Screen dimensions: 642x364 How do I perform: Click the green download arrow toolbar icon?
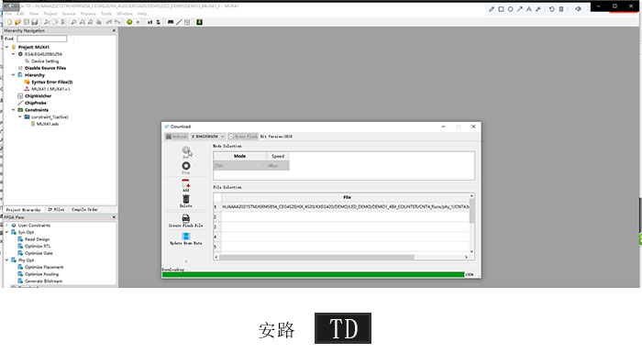pyautogui.click(x=199, y=22)
